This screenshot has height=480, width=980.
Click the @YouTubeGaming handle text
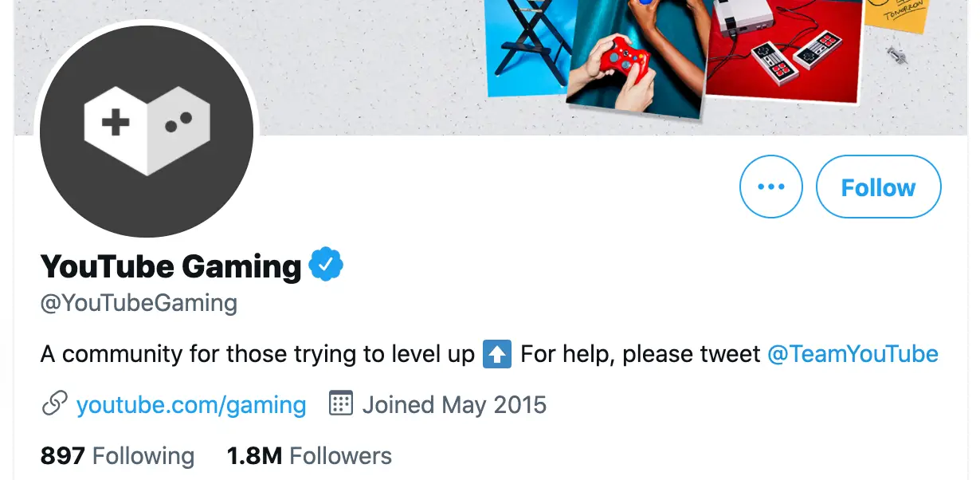pyautogui.click(x=139, y=304)
